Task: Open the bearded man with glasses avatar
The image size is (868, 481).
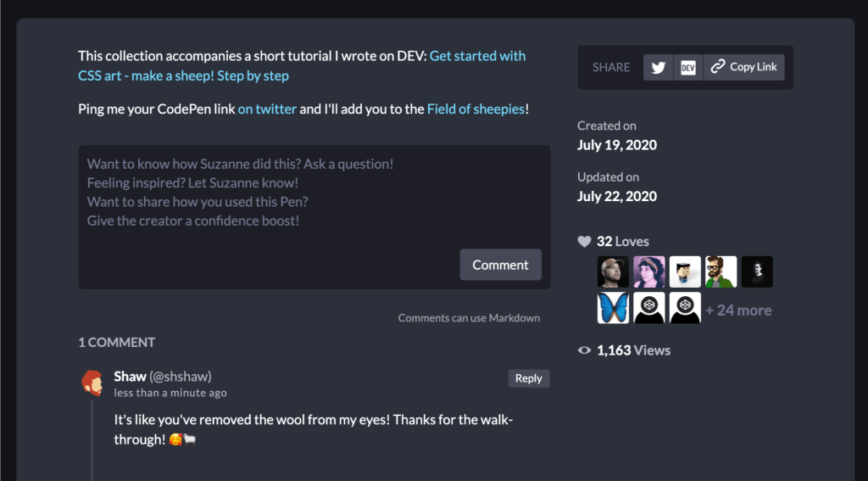Action: tap(721, 271)
